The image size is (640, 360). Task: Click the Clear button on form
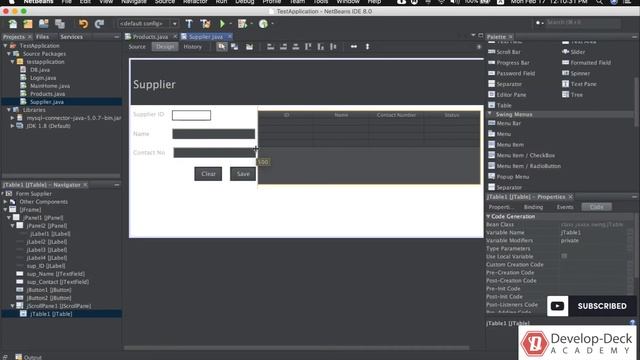pos(208,174)
